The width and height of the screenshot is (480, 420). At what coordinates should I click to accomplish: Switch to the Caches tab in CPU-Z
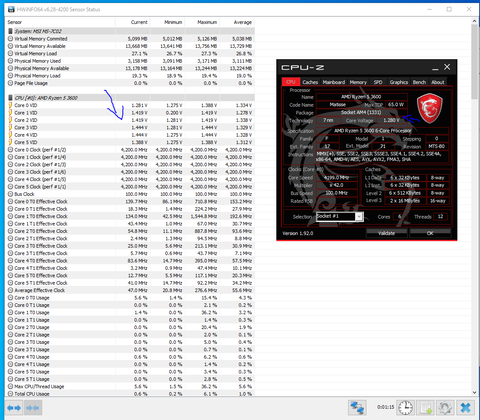pos(310,82)
